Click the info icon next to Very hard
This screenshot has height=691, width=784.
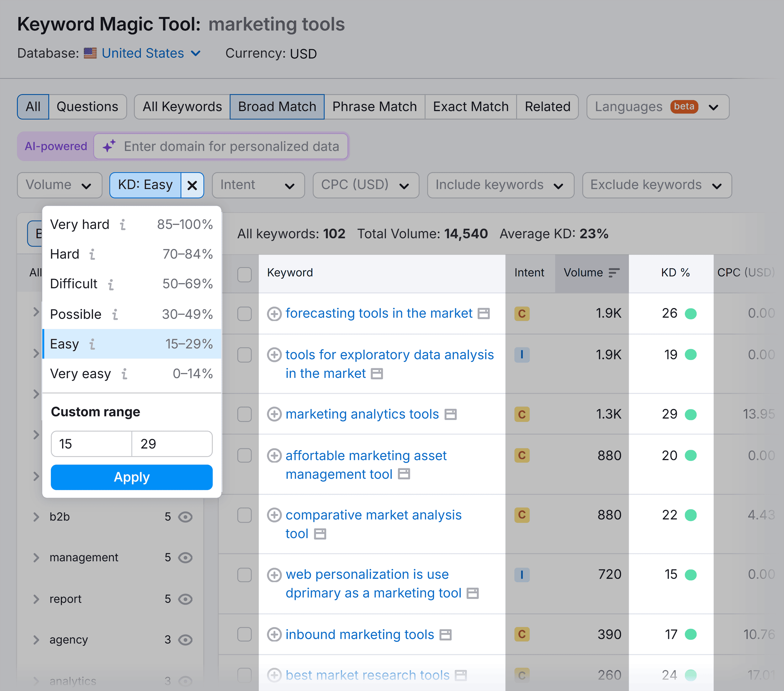(x=123, y=225)
